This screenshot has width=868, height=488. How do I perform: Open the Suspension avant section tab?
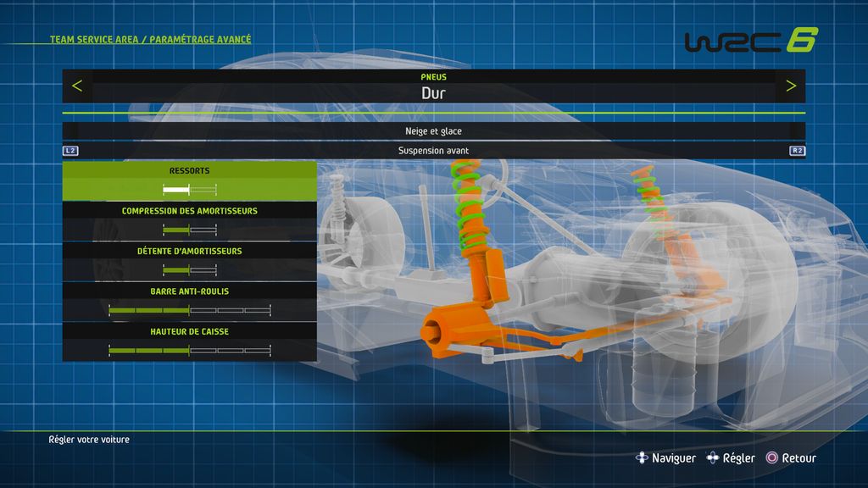coord(433,151)
